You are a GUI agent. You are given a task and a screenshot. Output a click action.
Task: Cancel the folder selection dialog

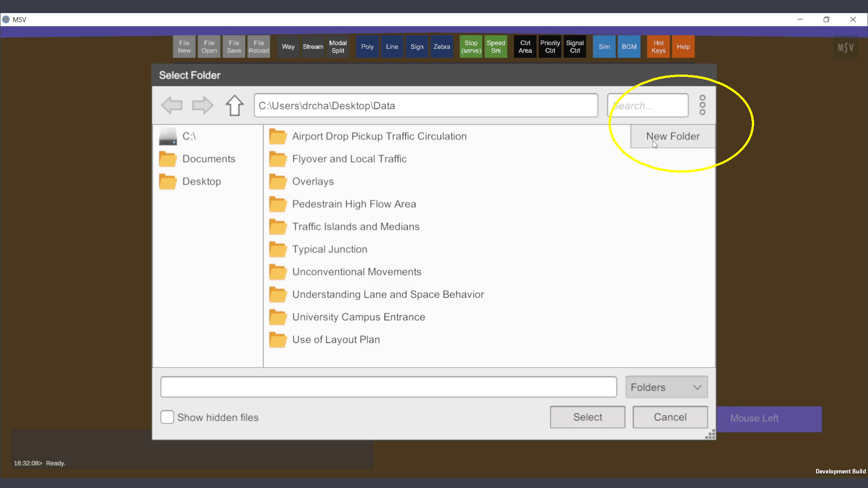[x=670, y=417]
